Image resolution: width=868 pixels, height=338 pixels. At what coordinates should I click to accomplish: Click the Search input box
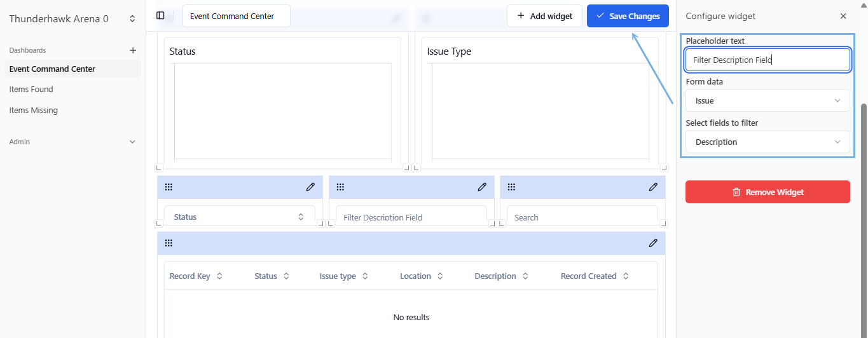[582, 216]
